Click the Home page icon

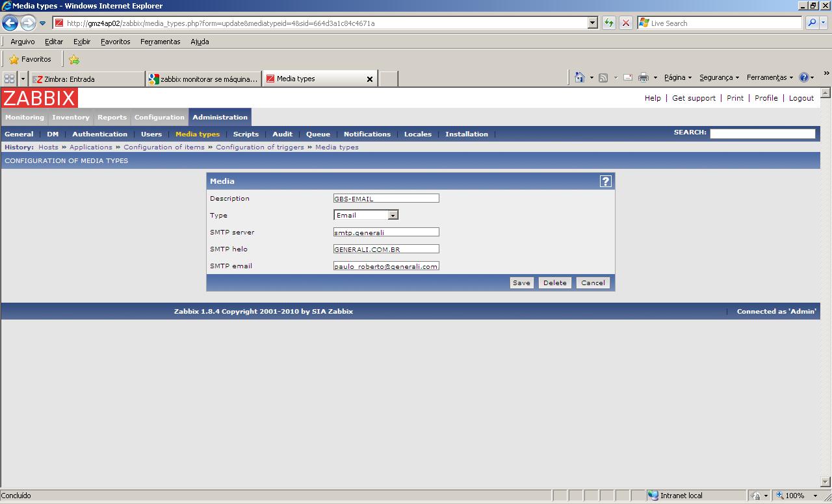tap(580, 77)
